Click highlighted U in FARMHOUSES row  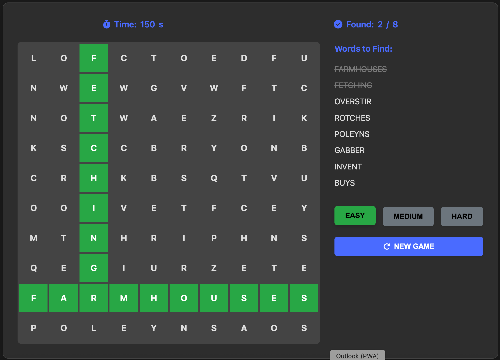point(214,298)
